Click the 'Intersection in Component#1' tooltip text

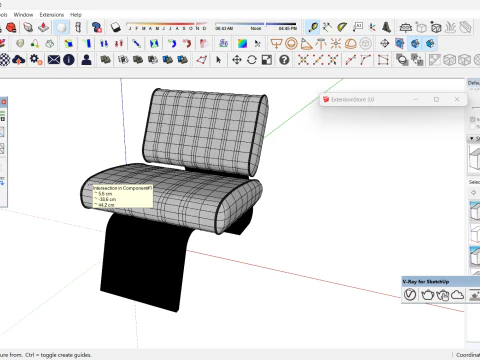[122, 188]
